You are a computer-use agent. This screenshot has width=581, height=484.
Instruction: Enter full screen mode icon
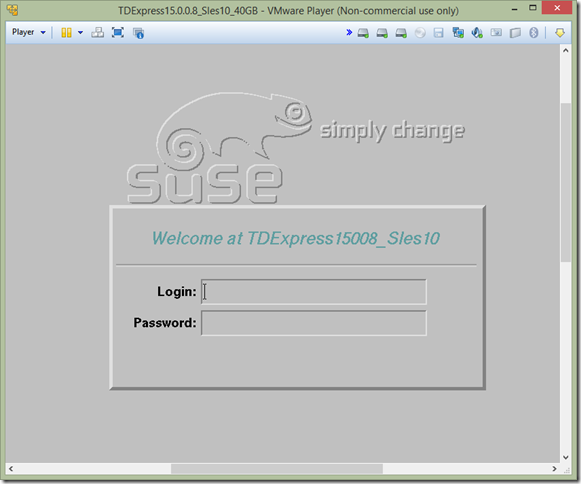tap(118, 33)
